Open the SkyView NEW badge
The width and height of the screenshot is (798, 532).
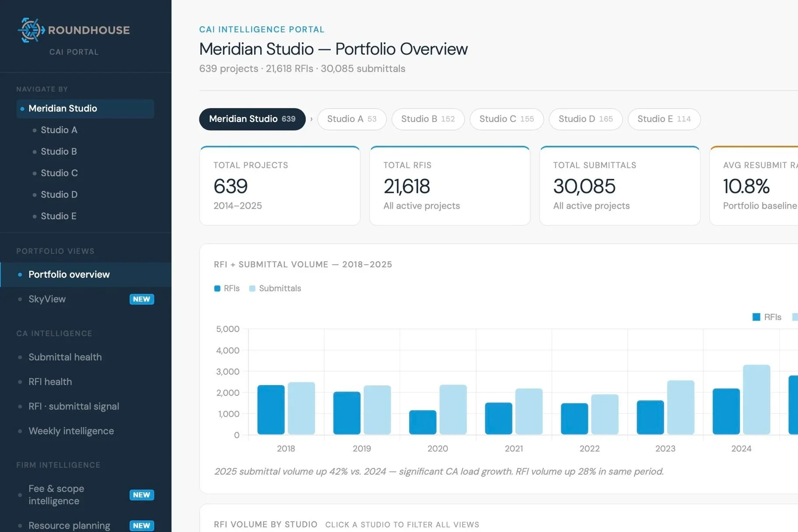coord(142,299)
